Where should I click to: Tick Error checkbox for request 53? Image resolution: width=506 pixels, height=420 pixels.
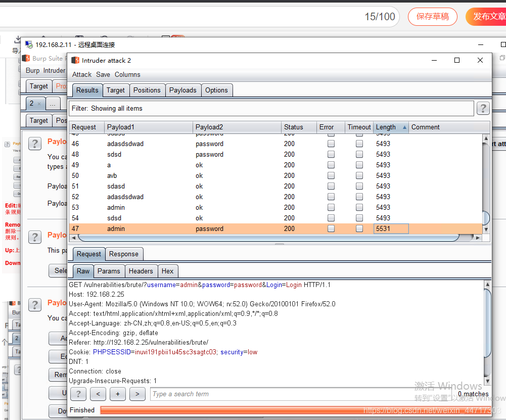331,207
